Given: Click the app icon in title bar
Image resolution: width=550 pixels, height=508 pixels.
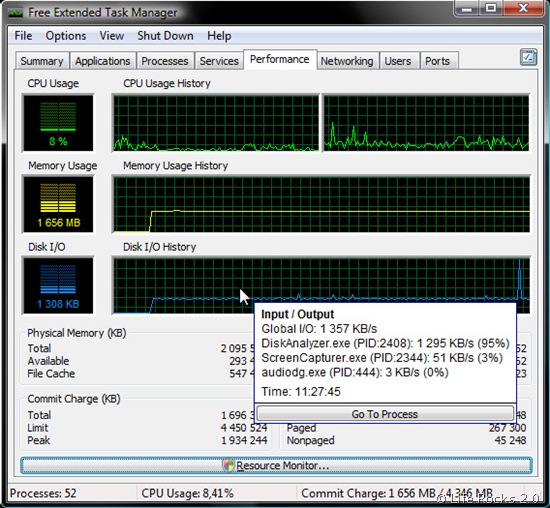Looking at the screenshot, I should point(15,13).
